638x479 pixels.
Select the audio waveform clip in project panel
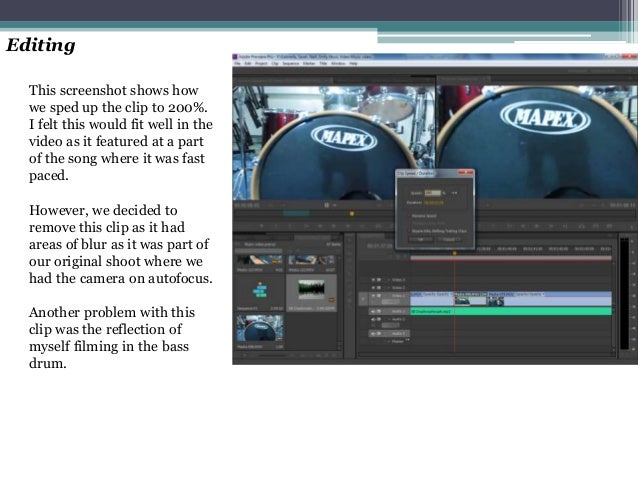pos(311,293)
